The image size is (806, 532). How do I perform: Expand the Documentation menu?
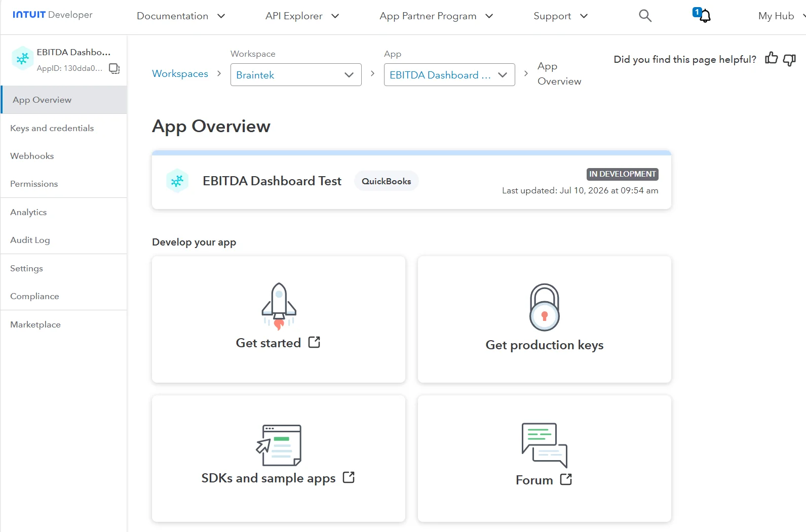point(181,16)
